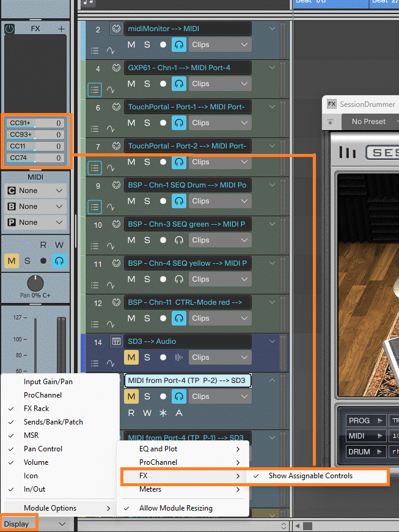
Task: Add an effect with FX plus icon
Action: 61,29
